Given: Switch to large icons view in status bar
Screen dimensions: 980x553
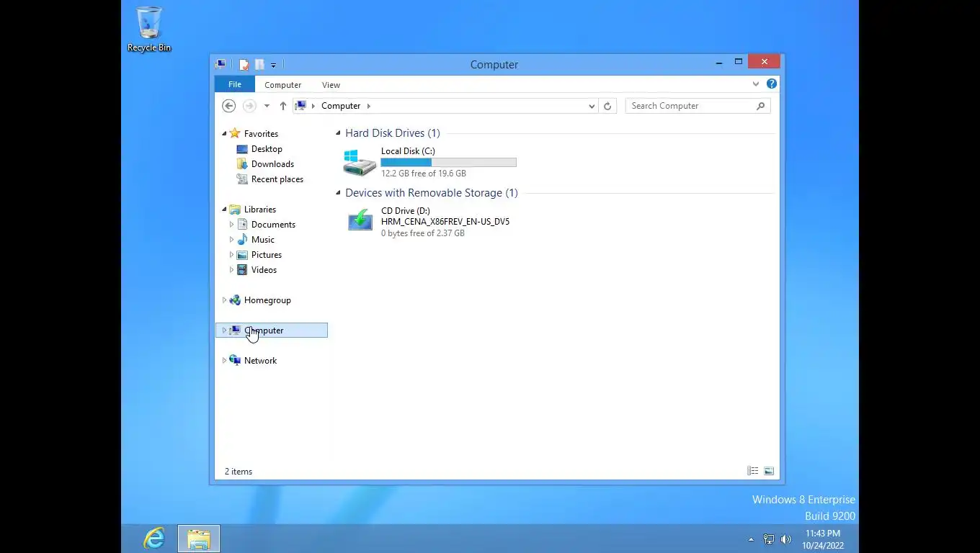Looking at the screenshot, I should pyautogui.click(x=769, y=471).
